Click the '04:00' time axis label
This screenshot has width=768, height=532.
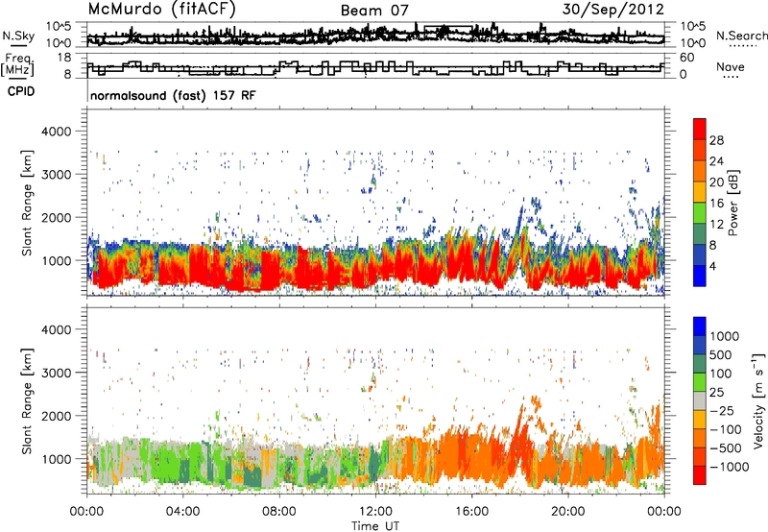tap(182, 512)
